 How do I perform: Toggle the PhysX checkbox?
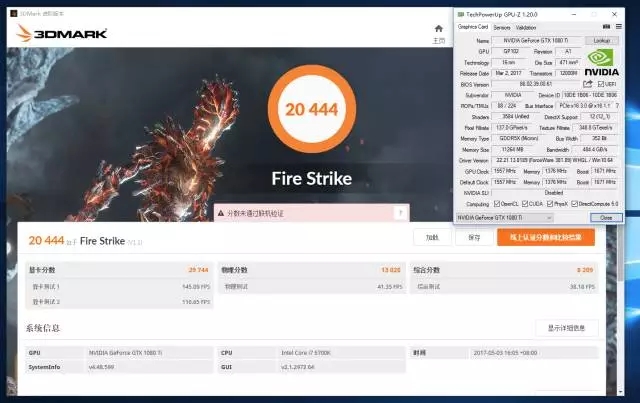550,203
